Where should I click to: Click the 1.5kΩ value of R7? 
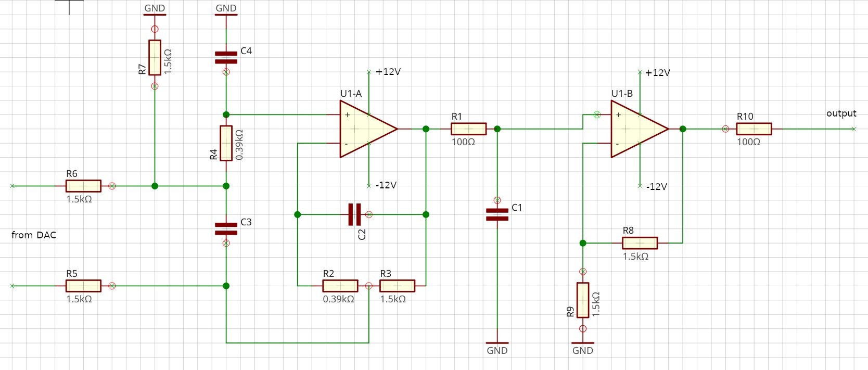coord(168,61)
